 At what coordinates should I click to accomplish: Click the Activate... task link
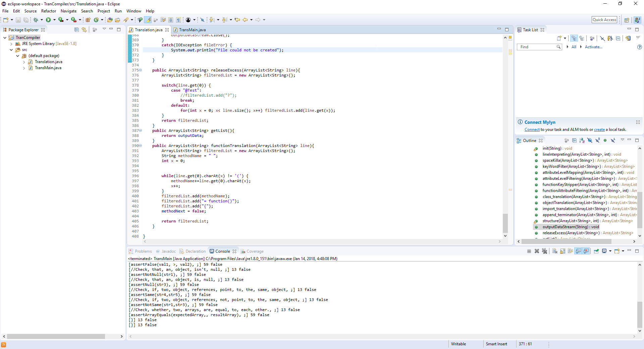594,47
